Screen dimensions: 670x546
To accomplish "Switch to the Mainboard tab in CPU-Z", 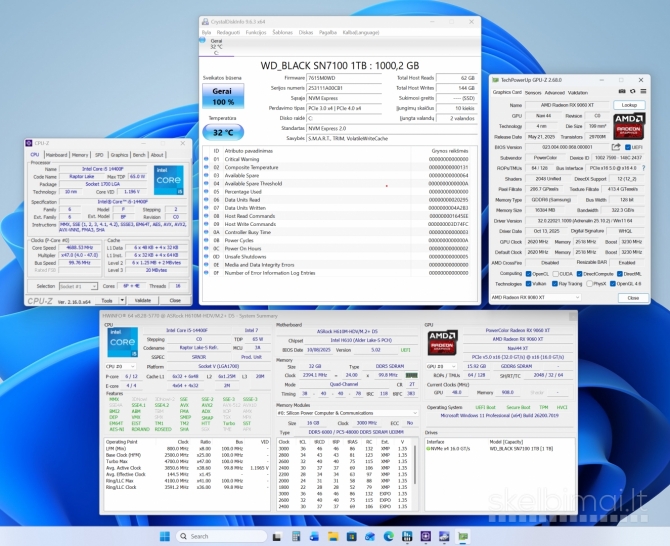I will (x=56, y=155).
